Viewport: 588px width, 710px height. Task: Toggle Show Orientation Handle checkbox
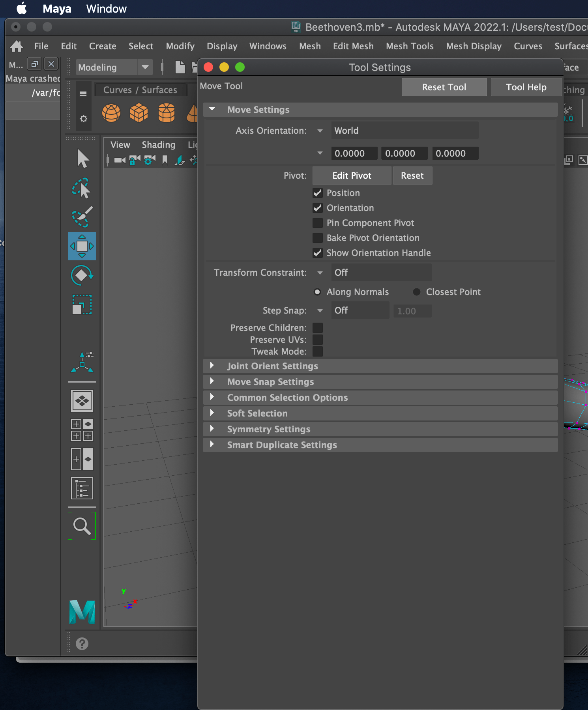coord(318,253)
